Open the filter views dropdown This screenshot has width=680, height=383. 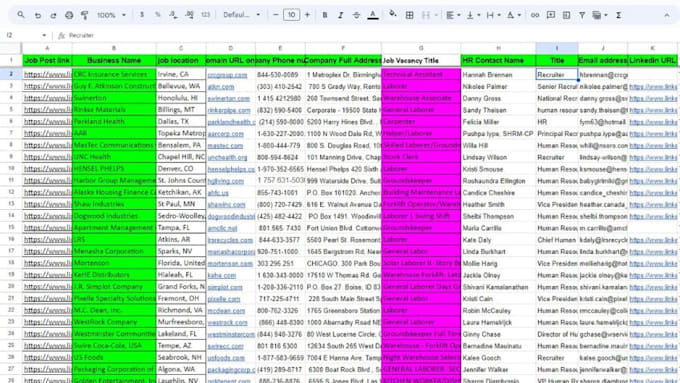pos(600,15)
